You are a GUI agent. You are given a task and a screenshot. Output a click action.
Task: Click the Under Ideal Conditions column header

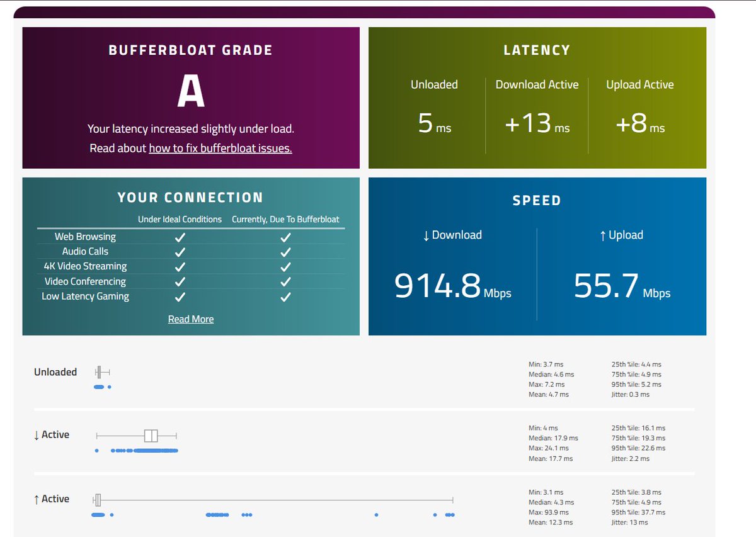click(x=180, y=219)
